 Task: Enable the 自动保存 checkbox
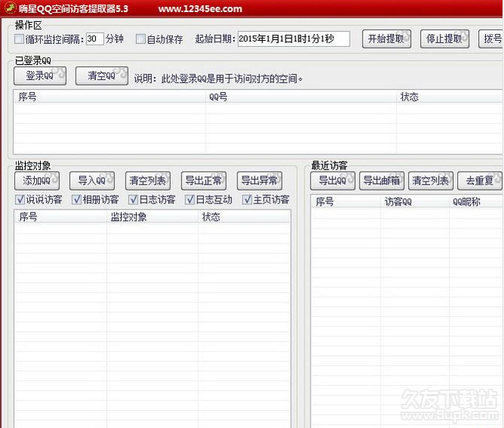(x=141, y=39)
